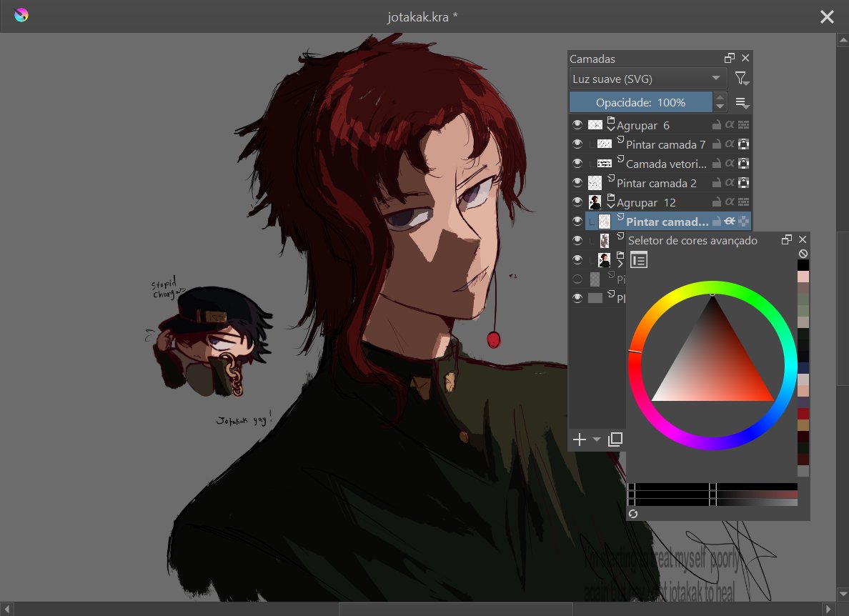Increase opacity with the up stepper arrow
Screen dimensions: 849x616
pyautogui.click(x=720, y=97)
